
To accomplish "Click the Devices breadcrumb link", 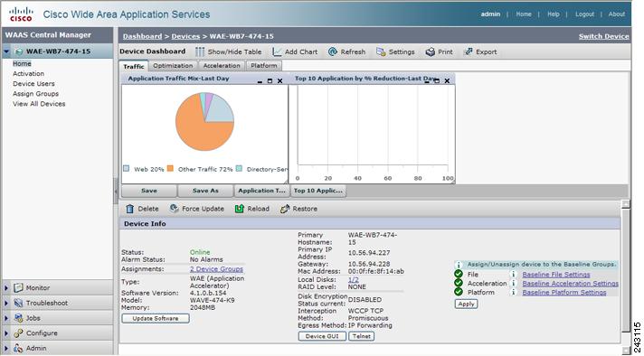I will pyautogui.click(x=185, y=36).
